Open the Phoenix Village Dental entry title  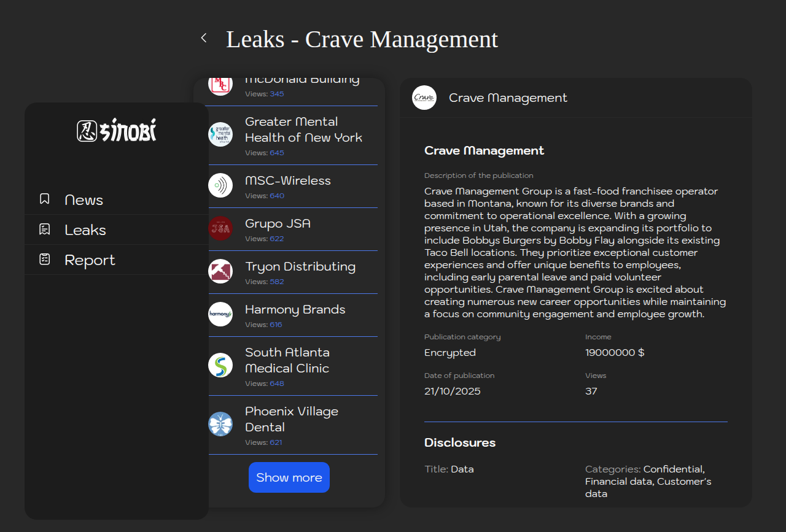pyautogui.click(x=292, y=419)
